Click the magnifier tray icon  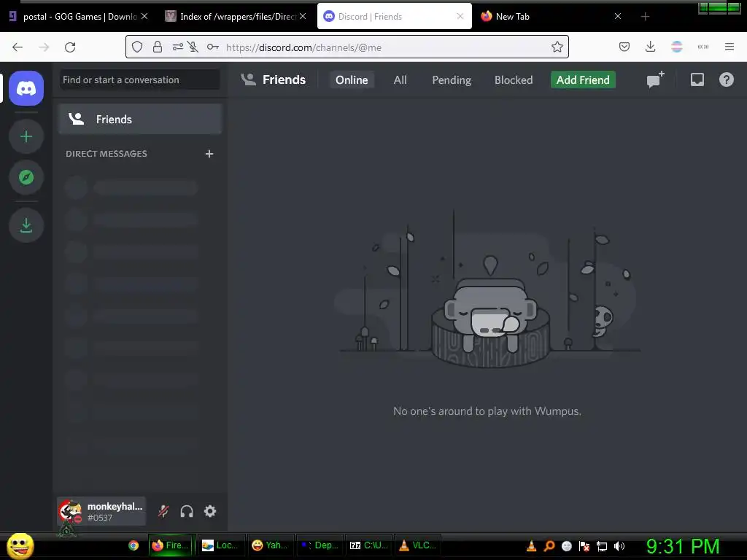[x=549, y=546]
